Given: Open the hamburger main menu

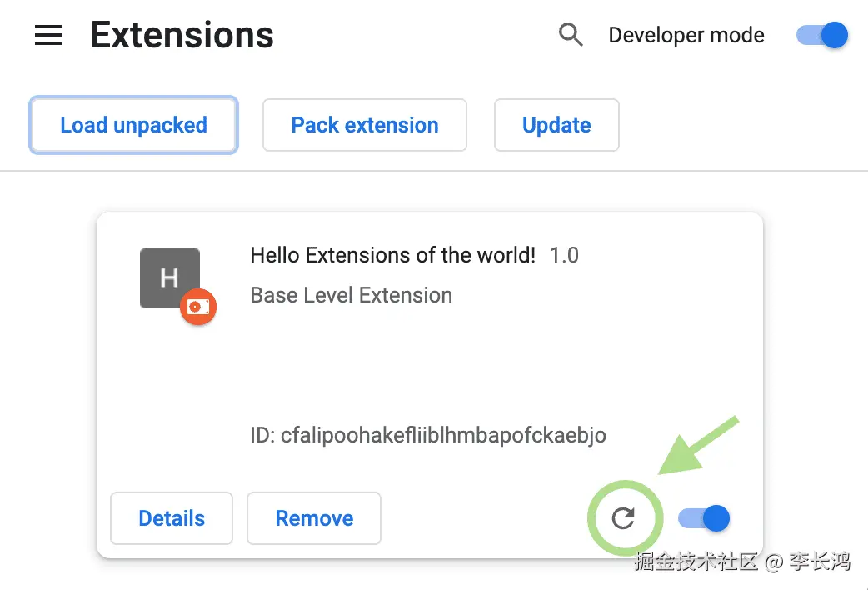Looking at the screenshot, I should click(x=48, y=35).
